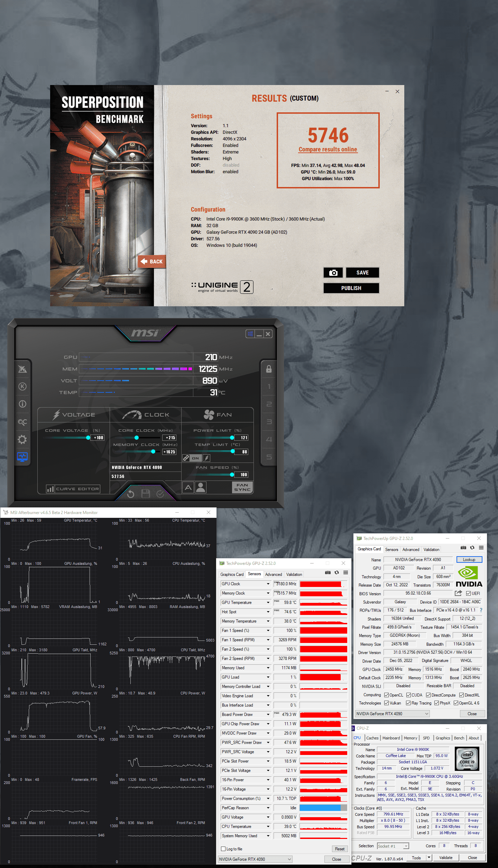Select Afterburner profile slot 1
This screenshot has height=868, width=498.
[x=269, y=386]
